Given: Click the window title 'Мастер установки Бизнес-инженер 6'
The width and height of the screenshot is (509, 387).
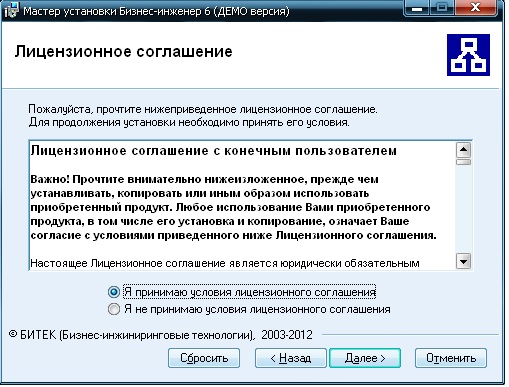Looking at the screenshot, I should [156, 11].
